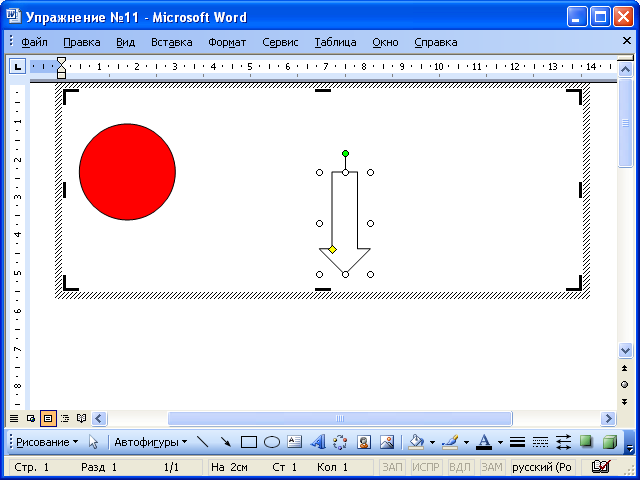The height and width of the screenshot is (480, 640).
Task: Toggle ВДЛ extend selection indicator
Action: point(460,467)
